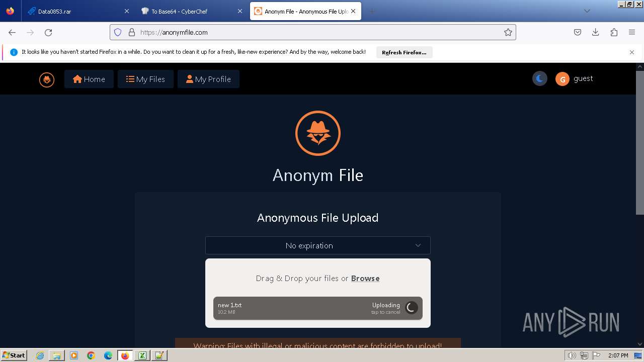
Task: Open My Profile
Action: (208, 79)
